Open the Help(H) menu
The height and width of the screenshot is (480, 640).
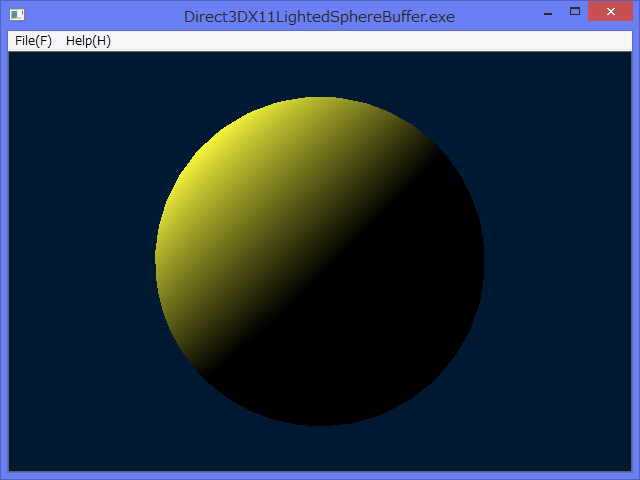coord(88,41)
